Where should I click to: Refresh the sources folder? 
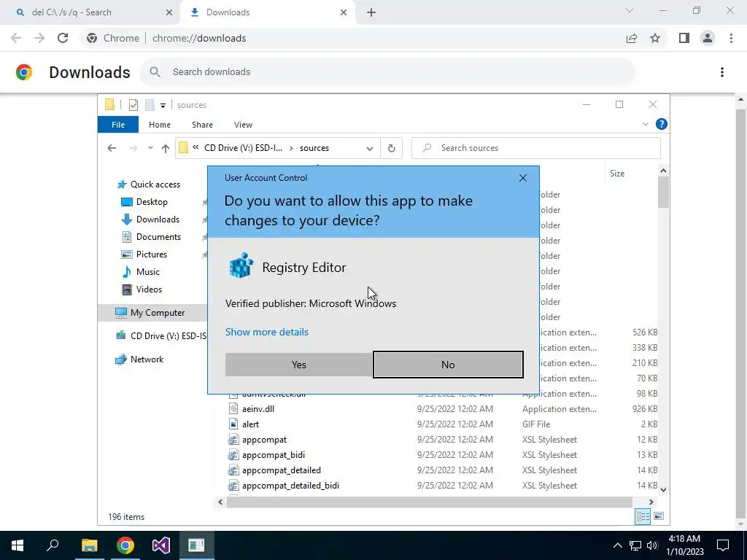click(392, 148)
